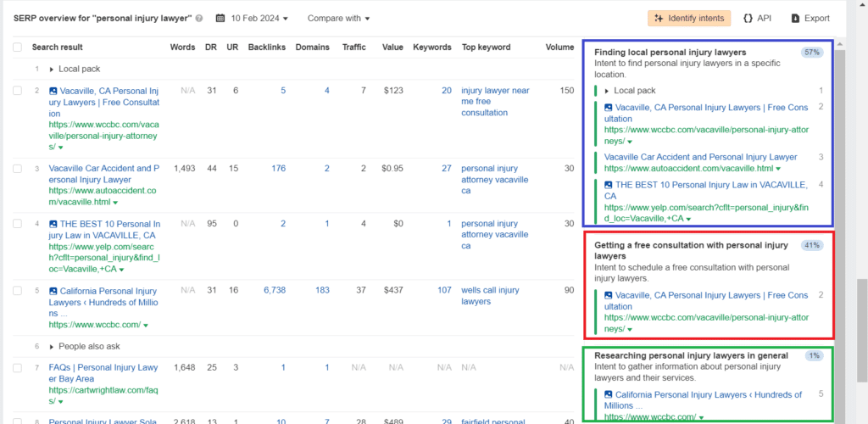Open URL dropdown for cartwrightlaw.com/faqs
The image size is (868, 424).
click(x=60, y=403)
